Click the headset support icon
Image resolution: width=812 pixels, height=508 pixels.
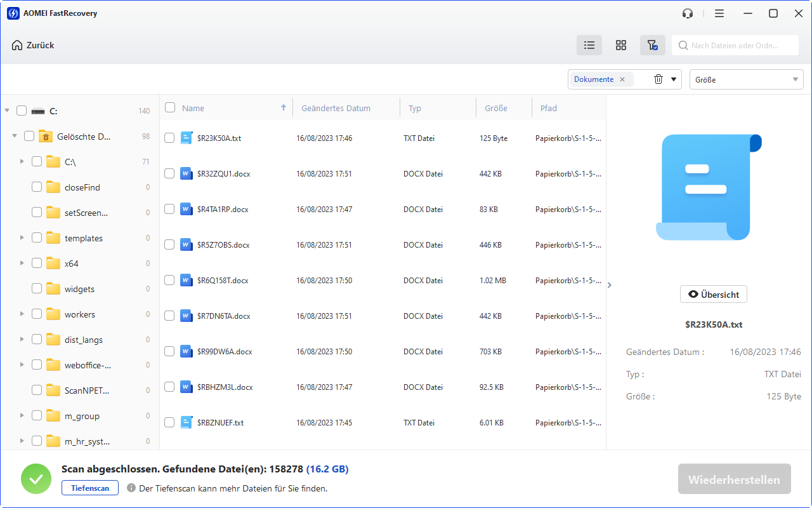[x=688, y=13]
